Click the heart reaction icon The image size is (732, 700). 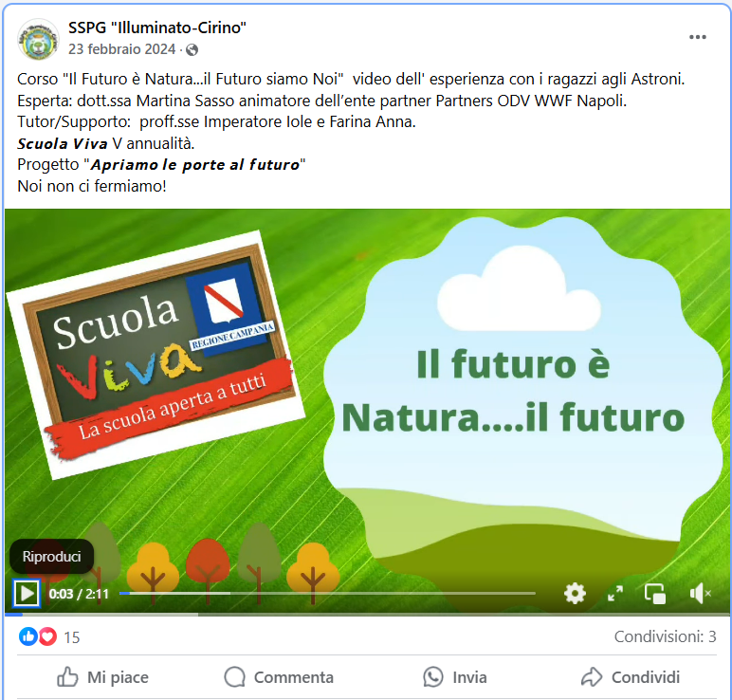(47, 636)
